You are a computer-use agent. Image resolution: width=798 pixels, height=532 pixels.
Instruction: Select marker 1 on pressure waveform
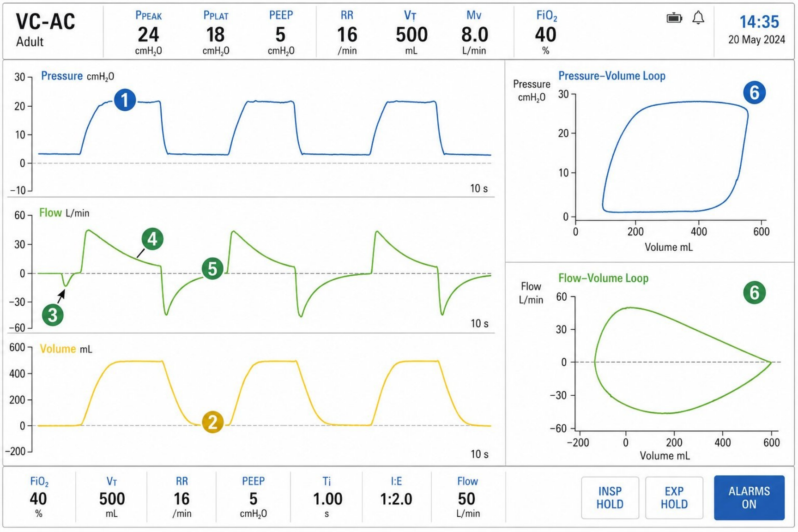(x=125, y=100)
